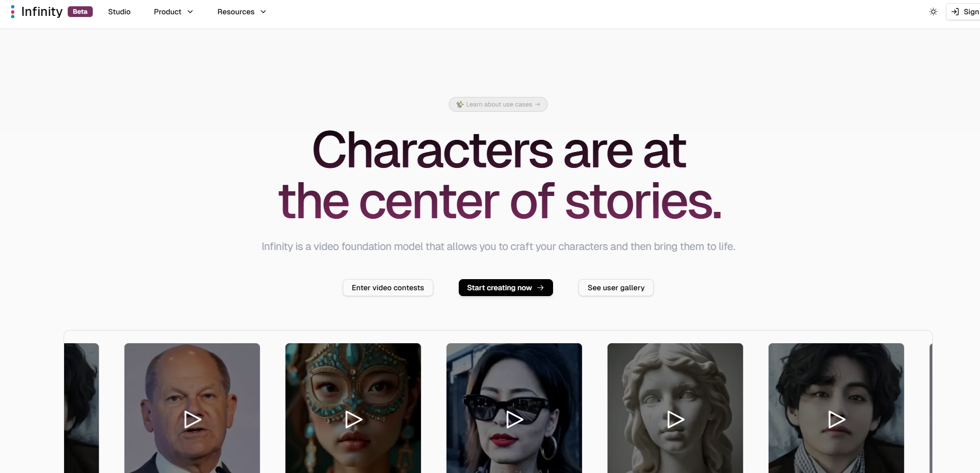Play the masked woman video
This screenshot has height=473, width=980.
(353, 420)
